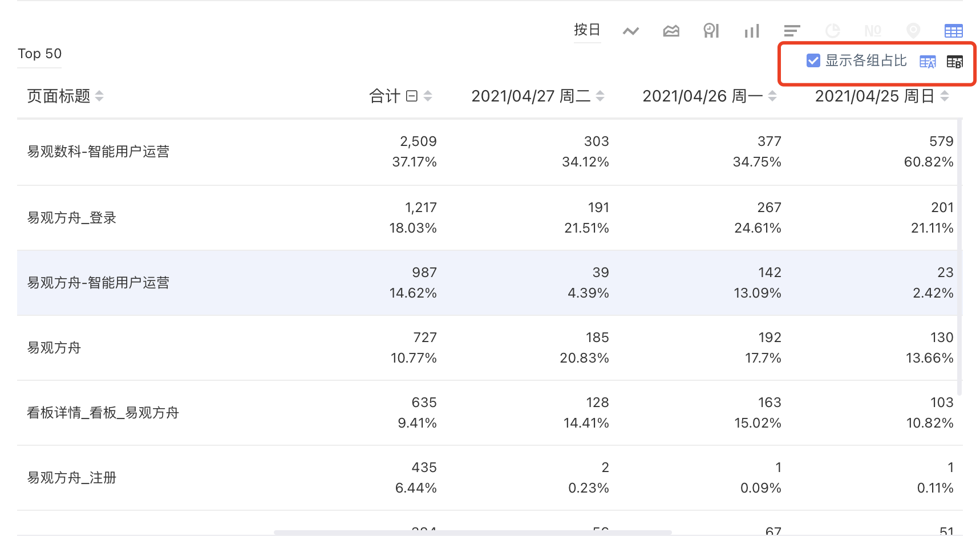980x553 pixels.
Task: Select horizontal bar chart icon
Action: (792, 31)
